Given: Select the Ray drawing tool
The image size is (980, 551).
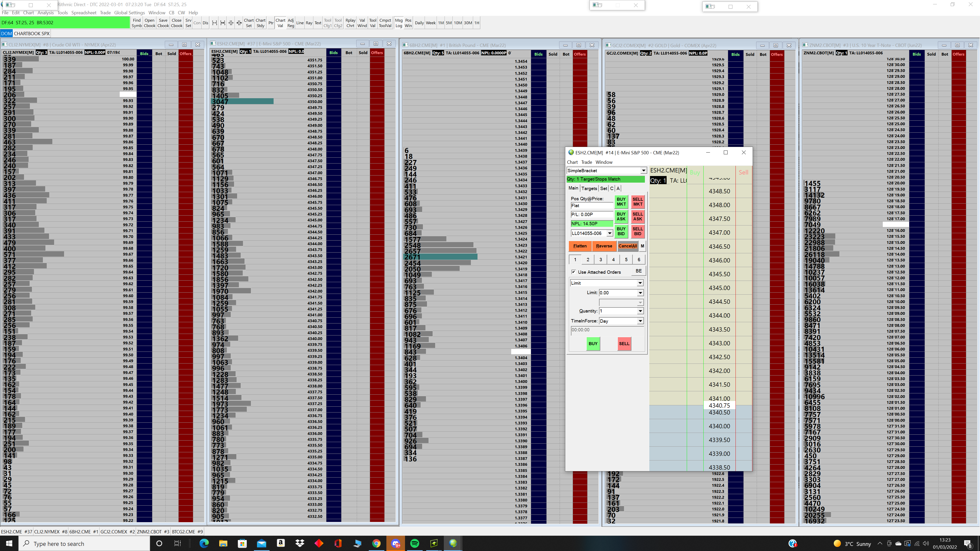Looking at the screenshot, I should [309, 23].
